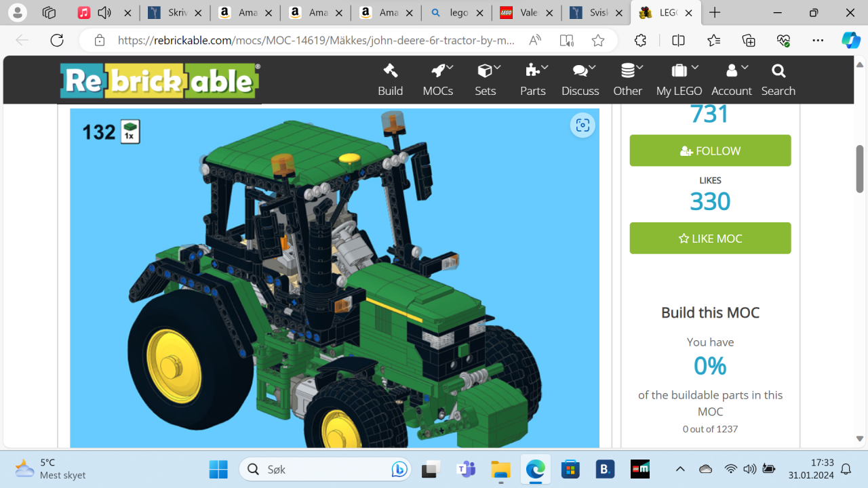Click the green FOLLOW button
Image resolution: width=868 pixels, height=488 pixels.
710,150
